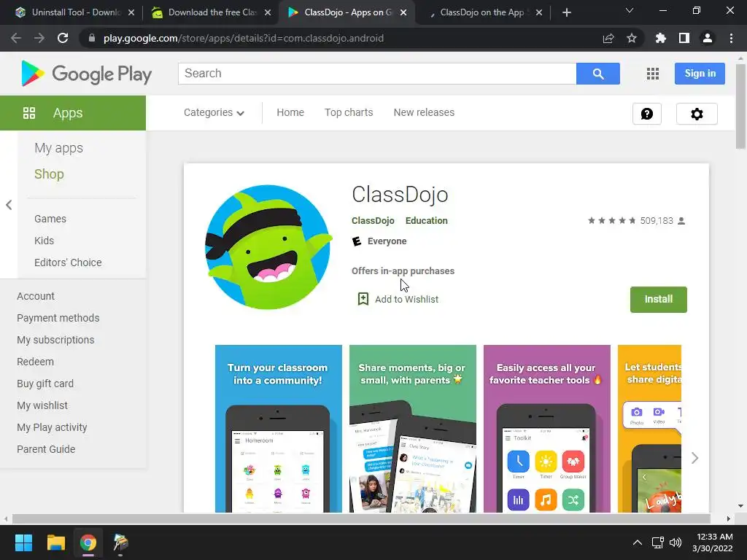Click the Shop link in sidebar
747x560 pixels.
[49, 174]
